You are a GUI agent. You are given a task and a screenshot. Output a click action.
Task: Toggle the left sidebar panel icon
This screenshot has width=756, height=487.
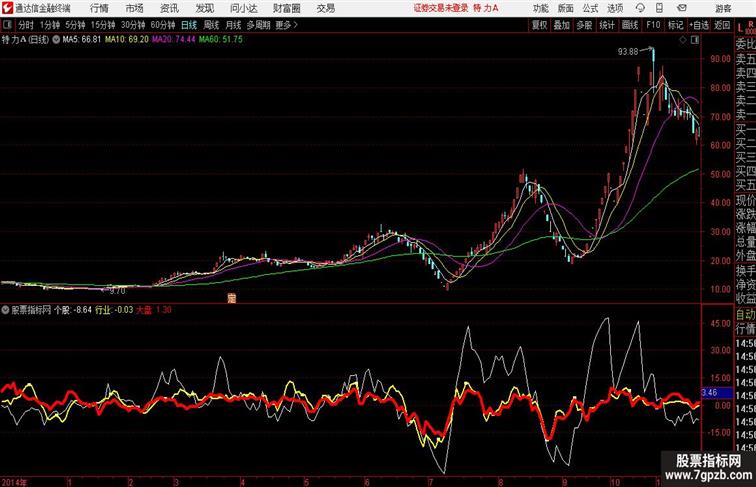7,25
